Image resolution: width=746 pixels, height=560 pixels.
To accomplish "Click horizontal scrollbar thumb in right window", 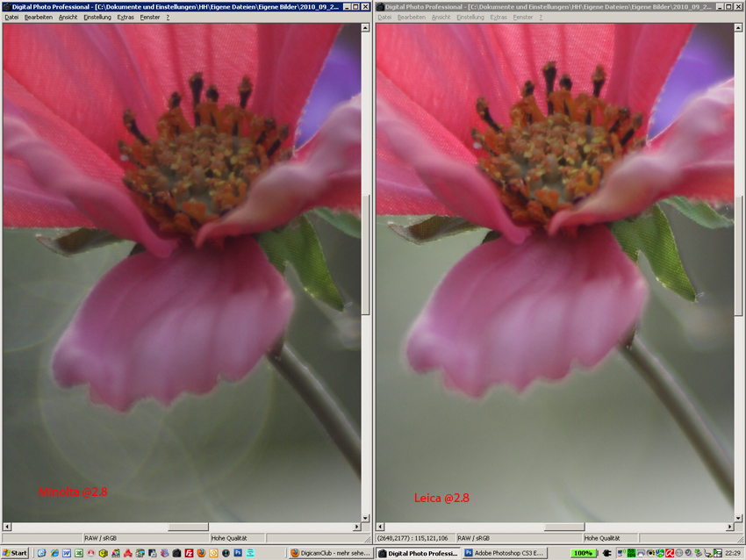I will 564,527.
